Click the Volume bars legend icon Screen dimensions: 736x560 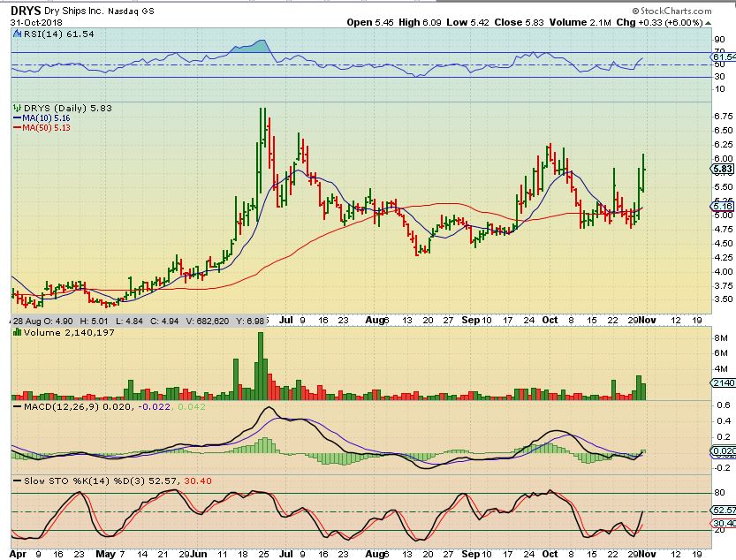point(15,333)
